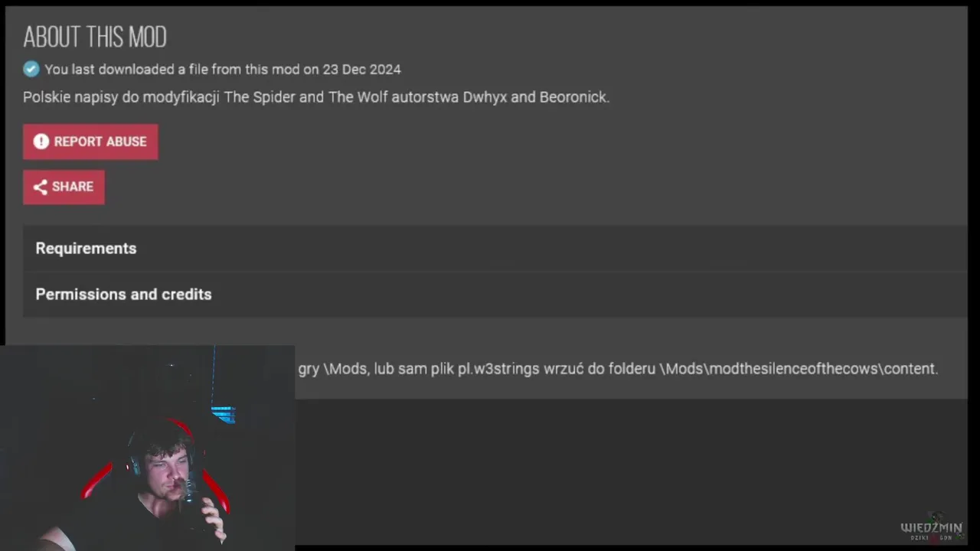Select the streamer webcam overlay
980x551 pixels.
click(x=147, y=448)
